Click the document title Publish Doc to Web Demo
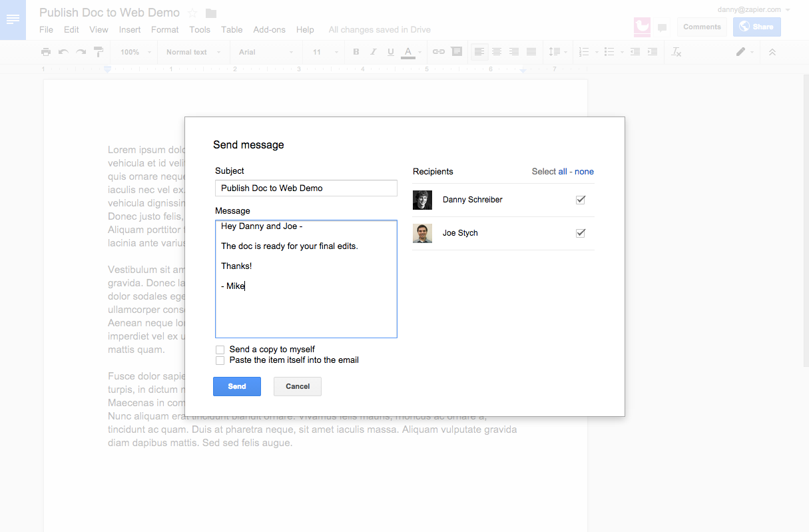809x532 pixels. [x=109, y=13]
